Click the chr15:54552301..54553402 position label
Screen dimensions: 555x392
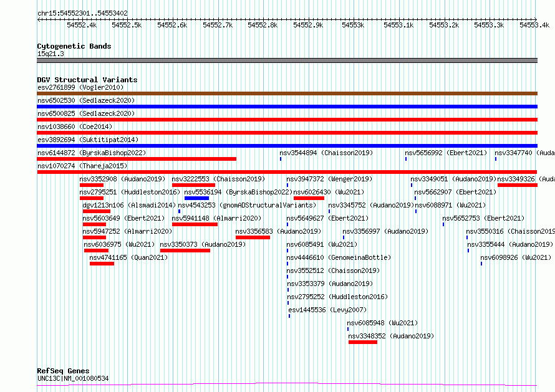coord(82,14)
